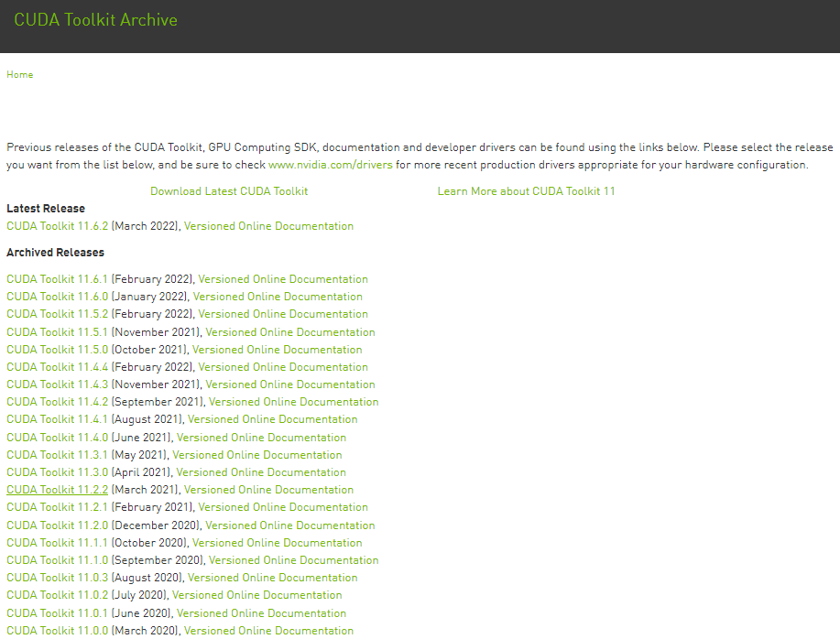Open documentation for September 2020 release

pyautogui.click(x=293, y=560)
